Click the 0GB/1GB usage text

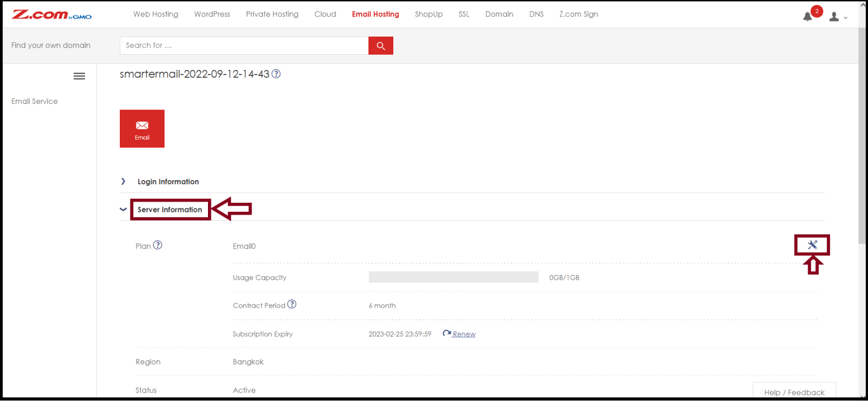pos(564,277)
